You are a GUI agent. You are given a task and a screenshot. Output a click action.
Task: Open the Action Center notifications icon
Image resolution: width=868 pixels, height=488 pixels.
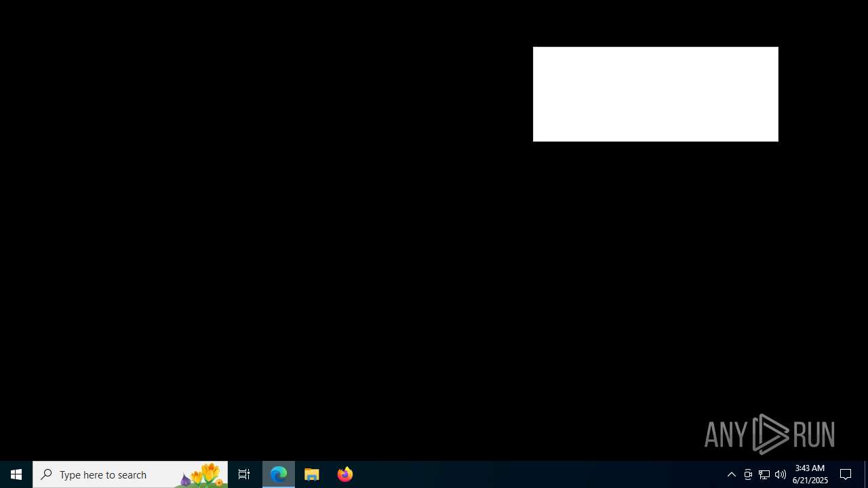(846, 474)
